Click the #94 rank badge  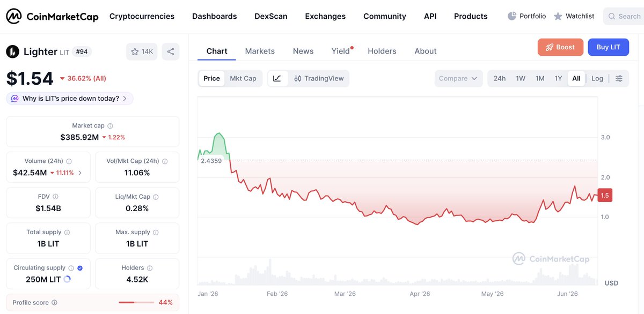click(x=82, y=51)
